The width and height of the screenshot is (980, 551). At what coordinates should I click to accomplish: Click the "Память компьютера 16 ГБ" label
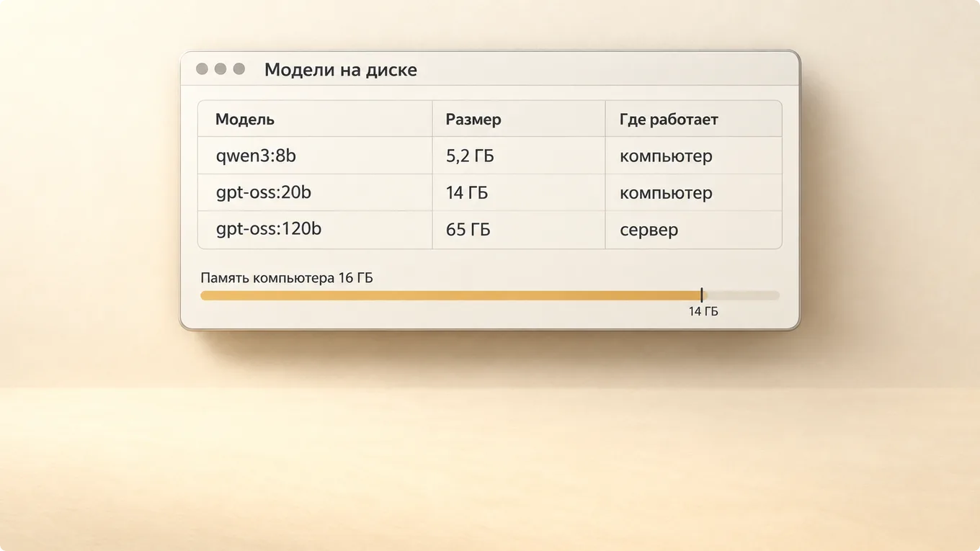287,278
